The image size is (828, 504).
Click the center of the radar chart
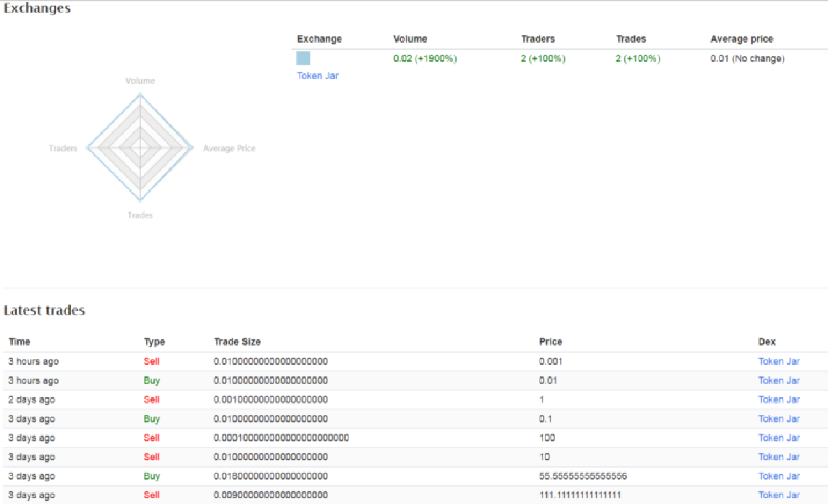click(x=140, y=147)
